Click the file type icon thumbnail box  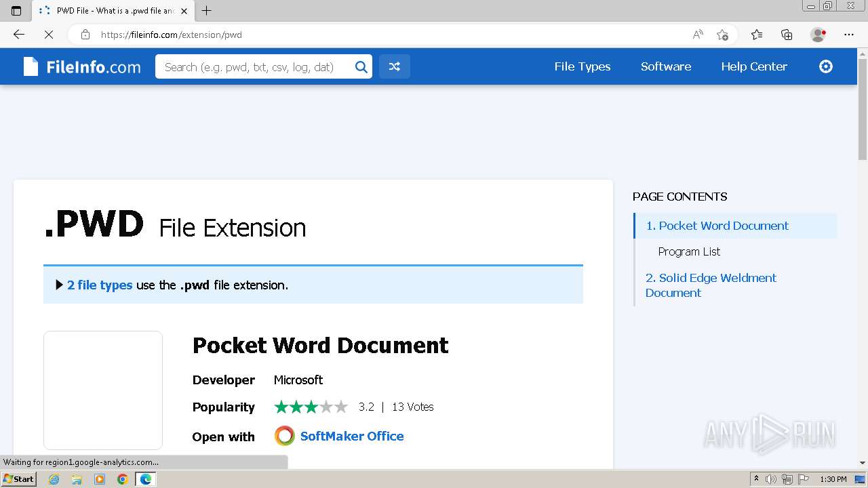pyautogui.click(x=103, y=390)
